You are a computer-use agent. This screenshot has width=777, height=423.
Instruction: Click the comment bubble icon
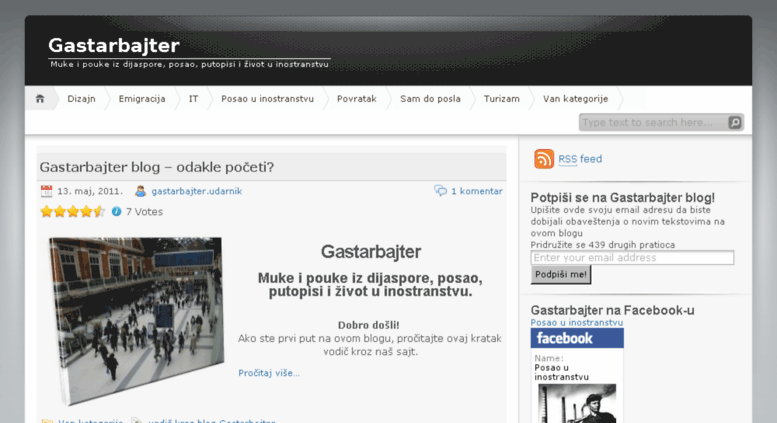click(440, 191)
